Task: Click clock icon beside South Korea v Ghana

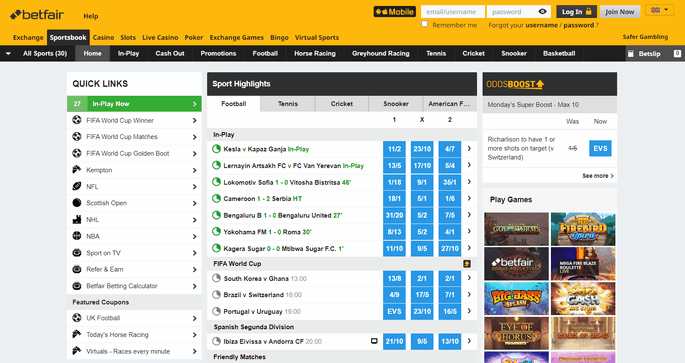Action: [x=216, y=278]
